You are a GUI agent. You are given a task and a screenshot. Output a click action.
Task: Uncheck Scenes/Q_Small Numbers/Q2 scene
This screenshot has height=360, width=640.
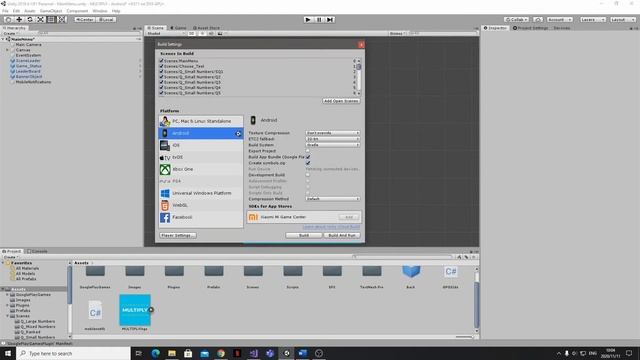161,77
